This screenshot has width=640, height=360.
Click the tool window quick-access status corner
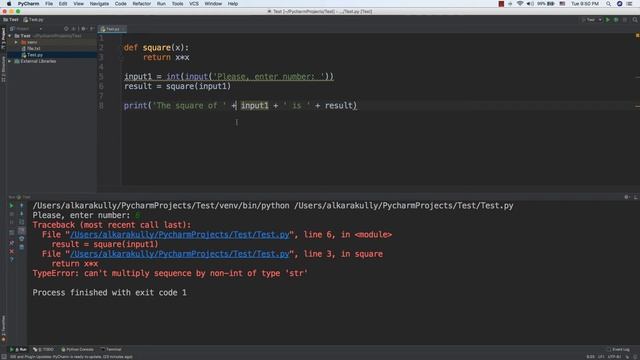[x=4, y=357]
